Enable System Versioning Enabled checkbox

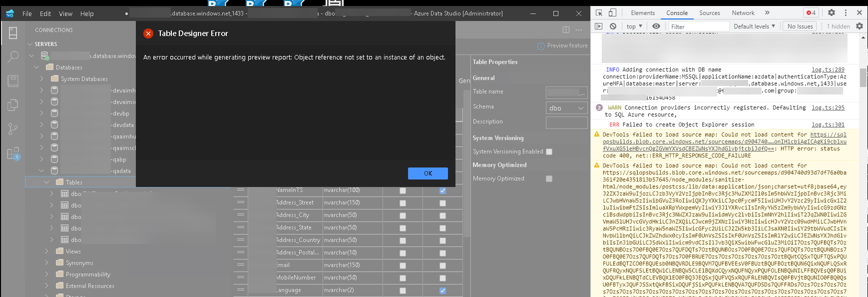click(x=549, y=152)
